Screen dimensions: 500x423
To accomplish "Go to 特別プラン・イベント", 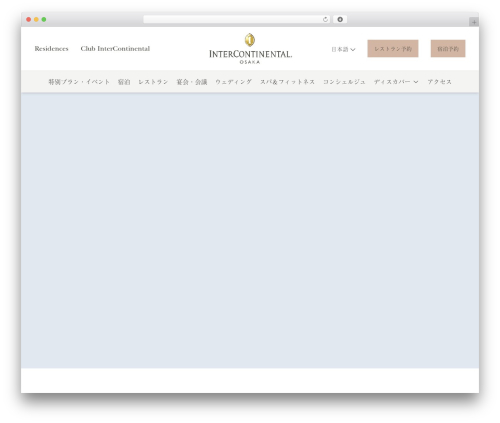I will pyautogui.click(x=79, y=82).
